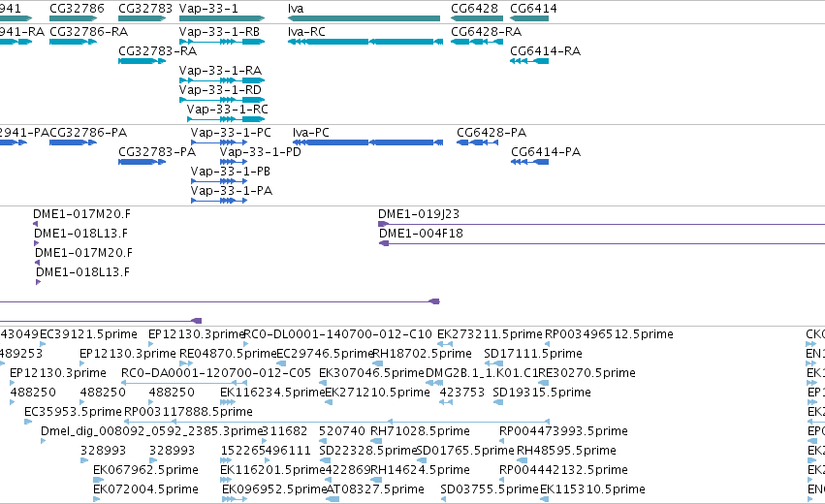Select the Vap-33-1 gene label
825x504 pixels.
click(x=208, y=9)
